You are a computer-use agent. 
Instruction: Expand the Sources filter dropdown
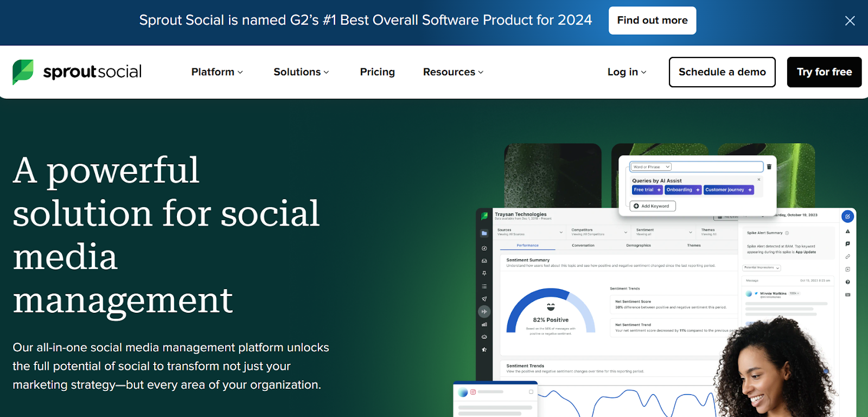click(x=530, y=232)
